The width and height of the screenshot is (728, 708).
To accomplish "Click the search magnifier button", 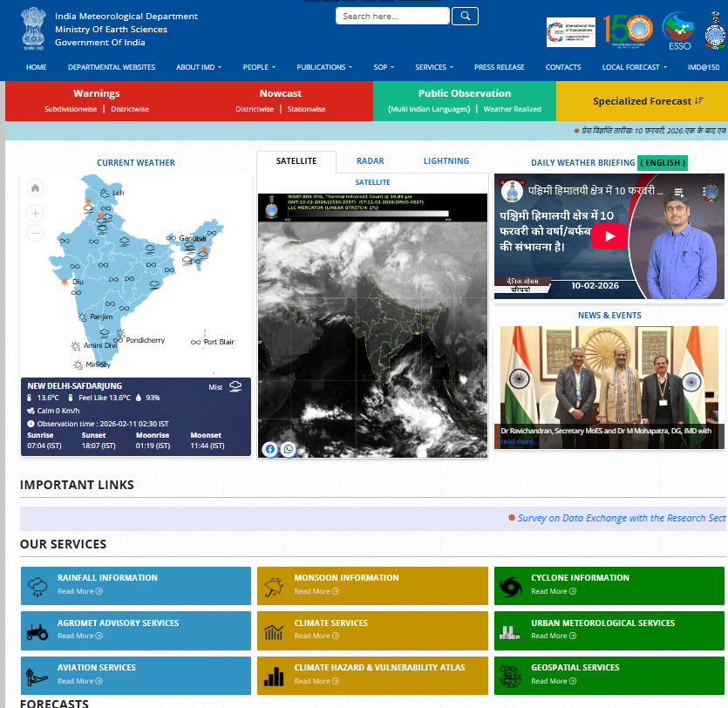I will pos(466,16).
